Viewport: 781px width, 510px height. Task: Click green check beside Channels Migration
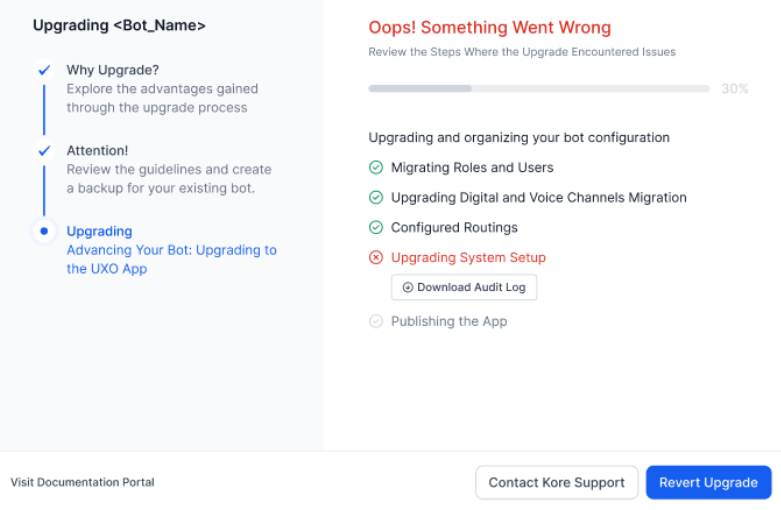(376, 198)
